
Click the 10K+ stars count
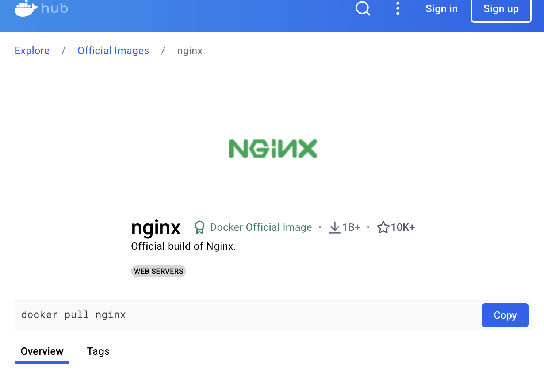click(x=403, y=227)
